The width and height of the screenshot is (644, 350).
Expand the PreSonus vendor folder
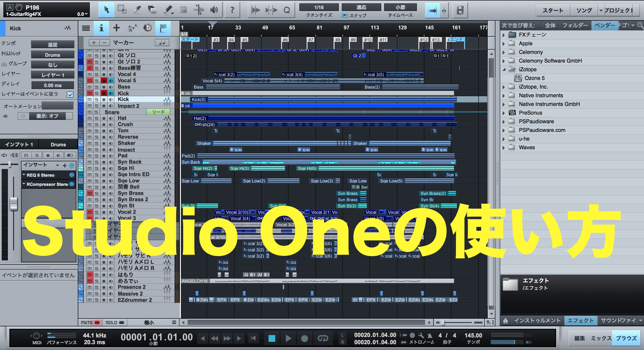(x=504, y=113)
